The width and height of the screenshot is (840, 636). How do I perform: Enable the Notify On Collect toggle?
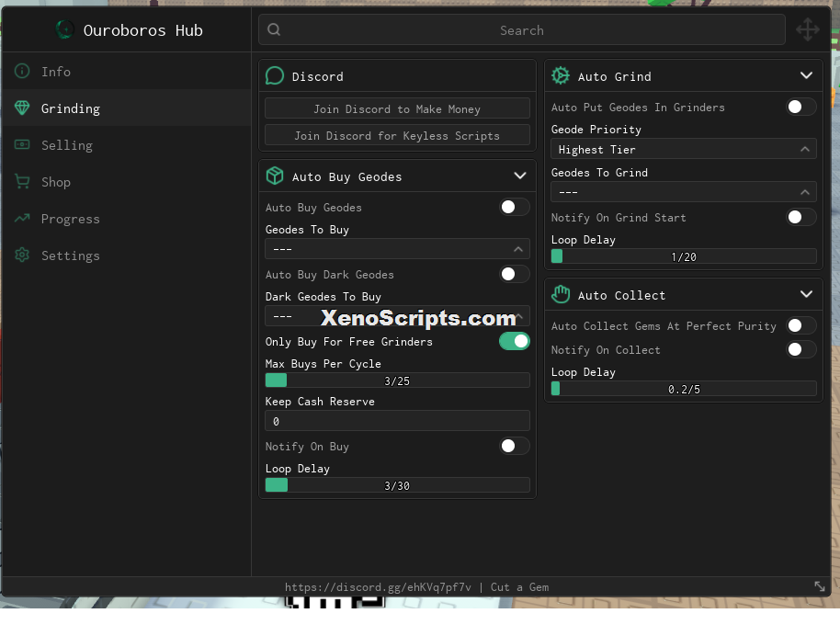point(800,349)
